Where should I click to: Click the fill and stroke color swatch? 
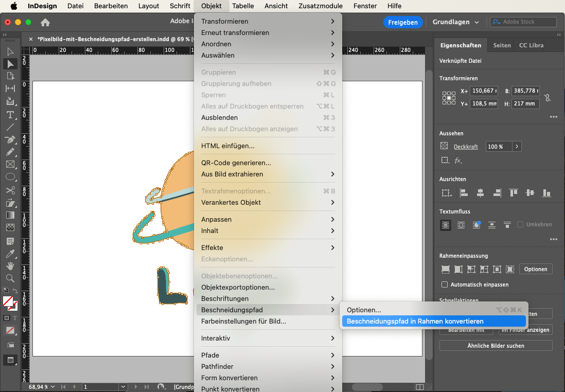pos(9,302)
